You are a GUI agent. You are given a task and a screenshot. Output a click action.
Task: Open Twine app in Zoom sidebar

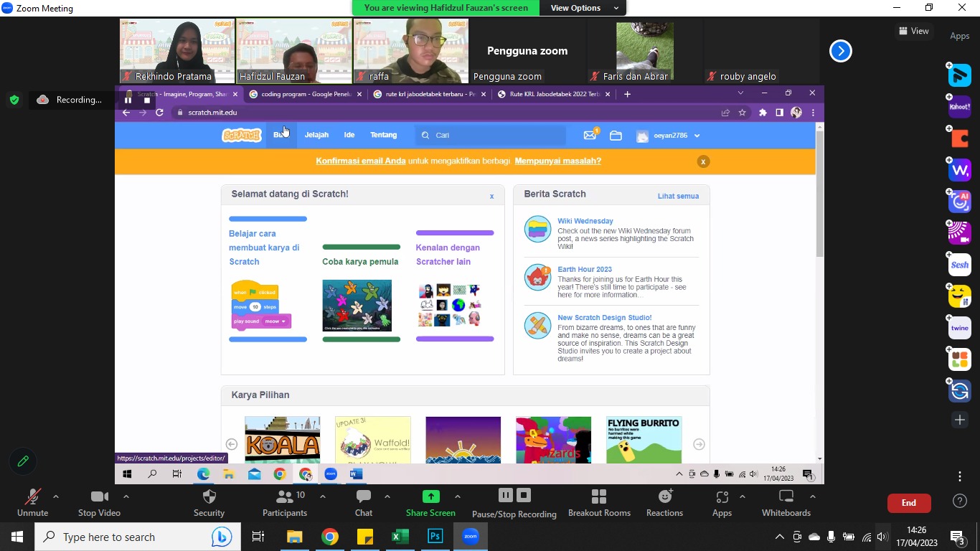pyautogui.click(x=959, y=328)
